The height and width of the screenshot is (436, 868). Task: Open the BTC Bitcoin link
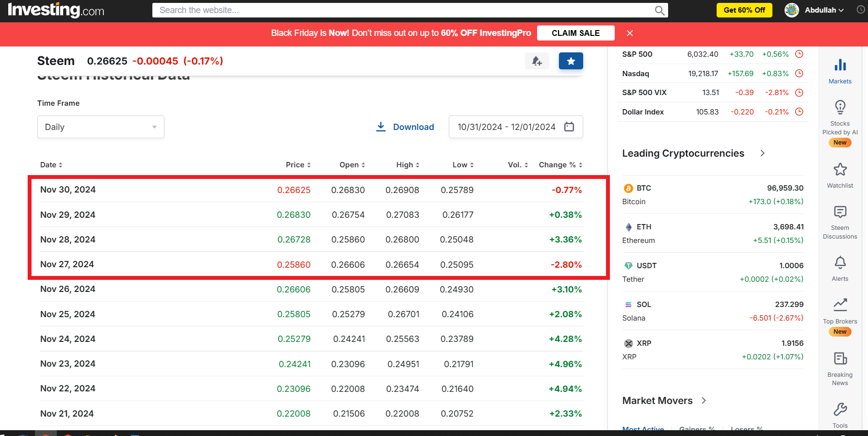coord(644,188)
